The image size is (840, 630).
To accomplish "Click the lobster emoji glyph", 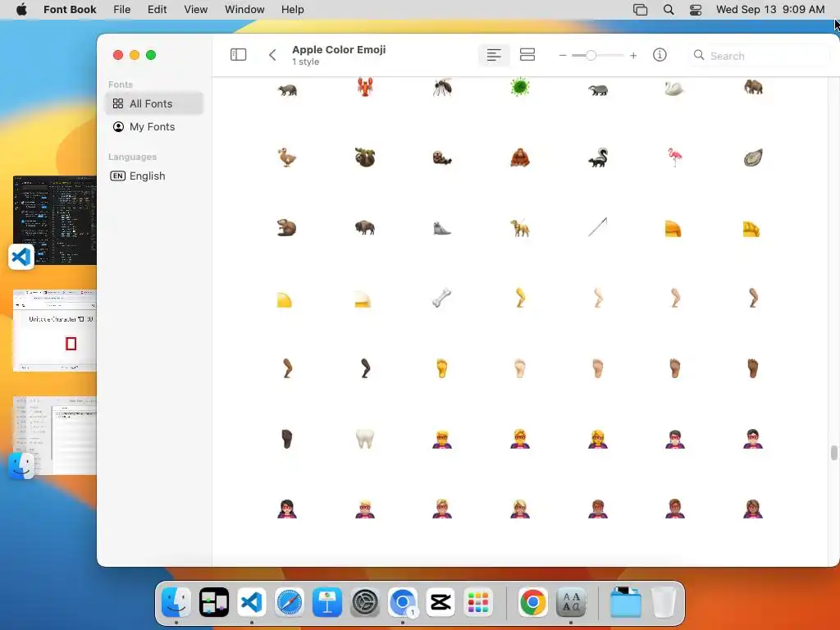I will [x=365, y=87].
